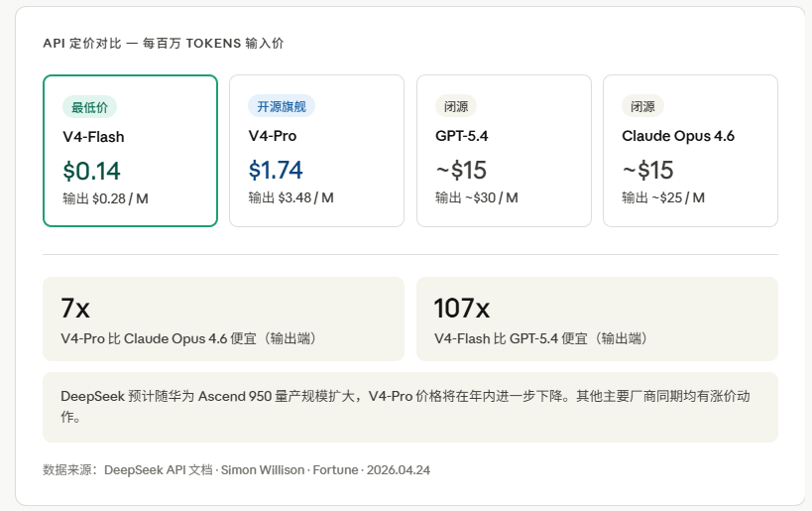Viewport: 812px width, 511px height.
Task: Select the V4-Pro pricing card
Action: pos(316,151)
